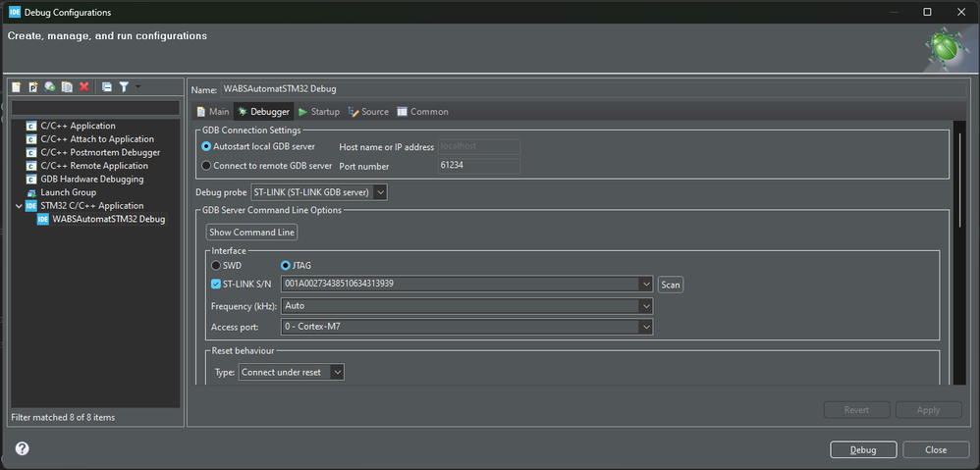Click the Scan button
This screenshot has height=470, width=980.
[x=671, y=285]
